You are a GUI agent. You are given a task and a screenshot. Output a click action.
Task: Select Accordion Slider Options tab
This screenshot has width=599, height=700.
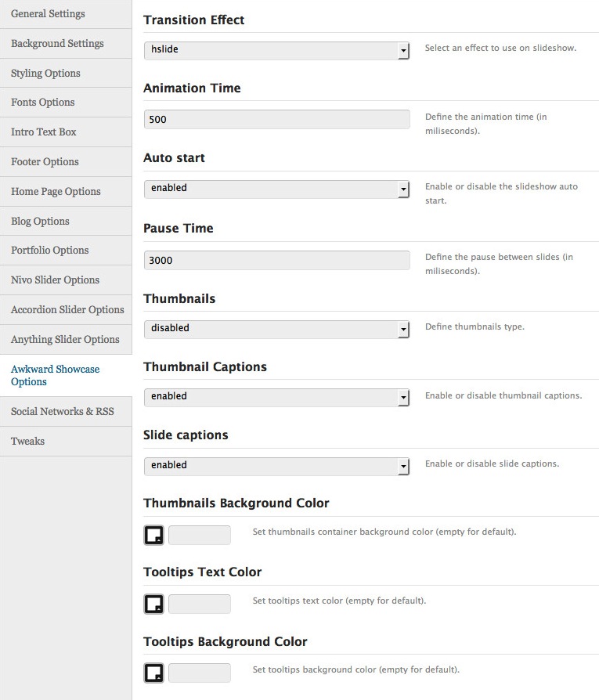point(66,310)
